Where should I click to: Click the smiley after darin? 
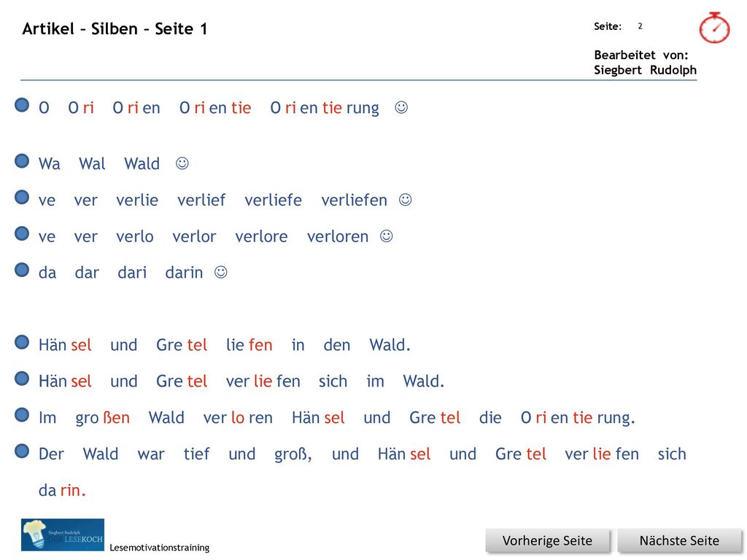pos(220,272)
